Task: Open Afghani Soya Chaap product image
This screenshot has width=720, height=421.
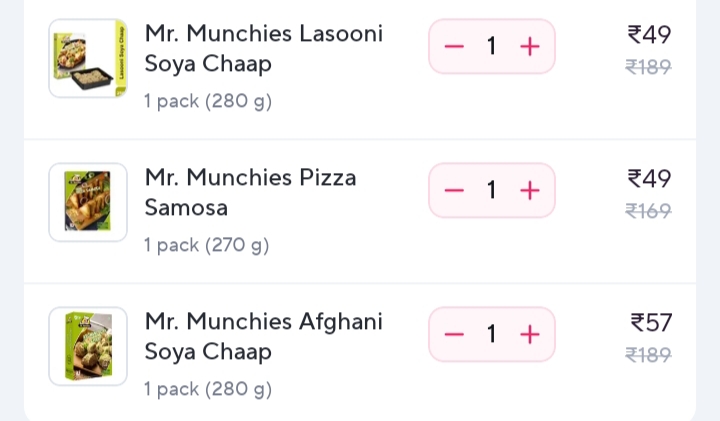Action: tap(88, 346)
